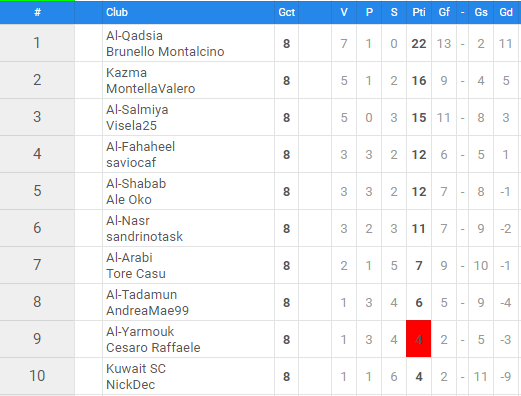Open Al-Qadsia club link
521x396 pixels.
tap(134, 36)
